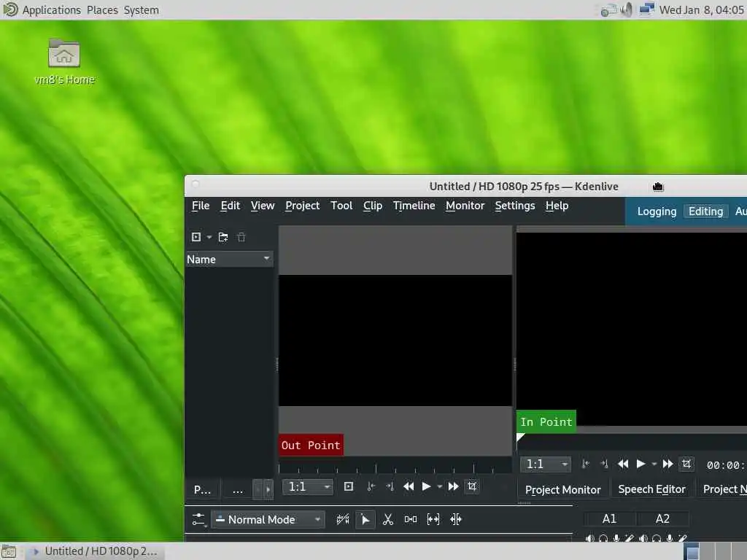Viewport: 747px width, 560px height.
Task: Solo the A1 mixer channel
Action: [603, 538]
